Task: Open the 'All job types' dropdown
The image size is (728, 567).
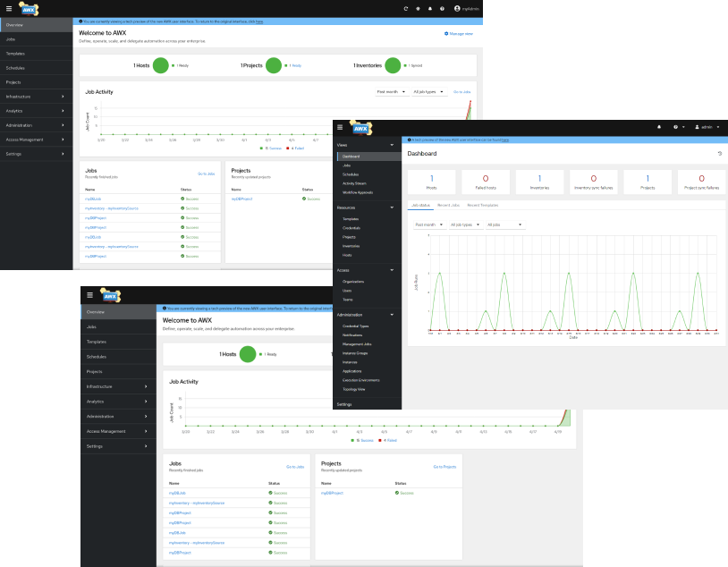Action: point(423,91)
